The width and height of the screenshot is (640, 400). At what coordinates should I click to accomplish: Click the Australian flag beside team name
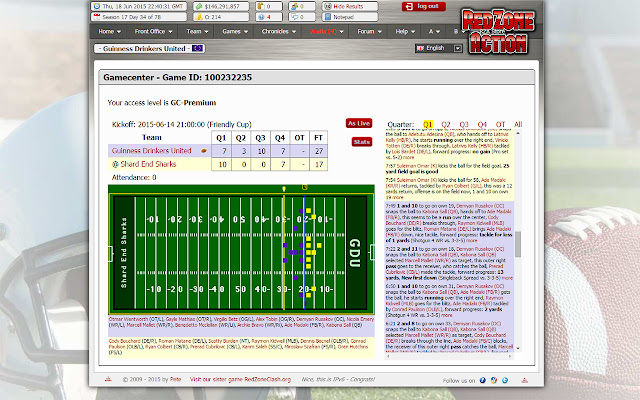coord(198,48)
